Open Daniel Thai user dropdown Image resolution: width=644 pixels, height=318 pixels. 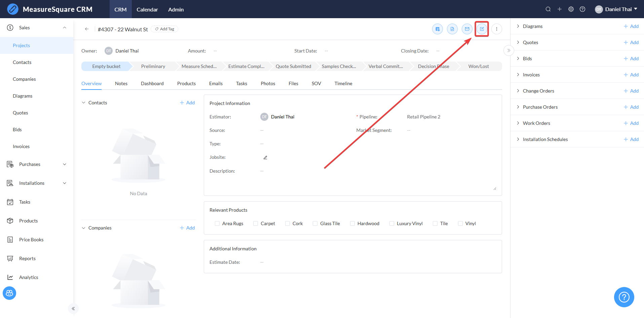click(616, 9)
